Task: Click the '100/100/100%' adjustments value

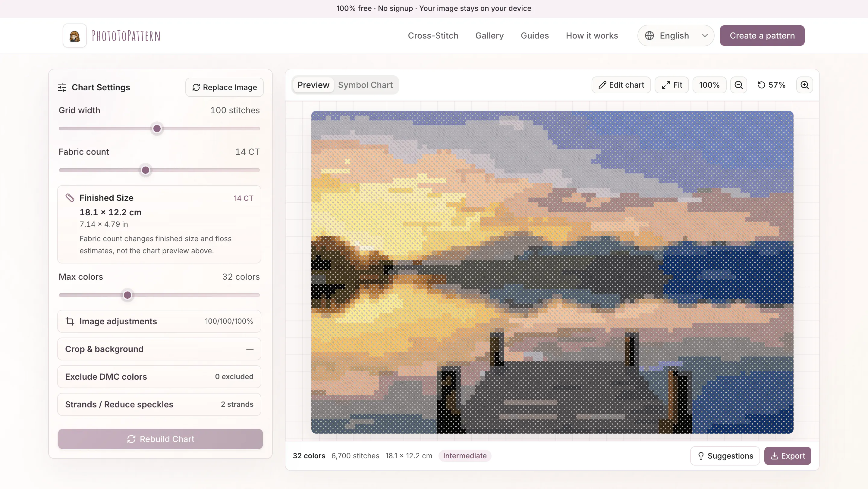Action: coord(229,321)
